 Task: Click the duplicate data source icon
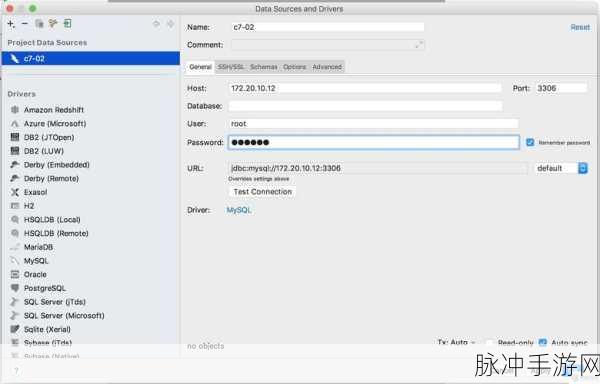click(x=39, y=24)
